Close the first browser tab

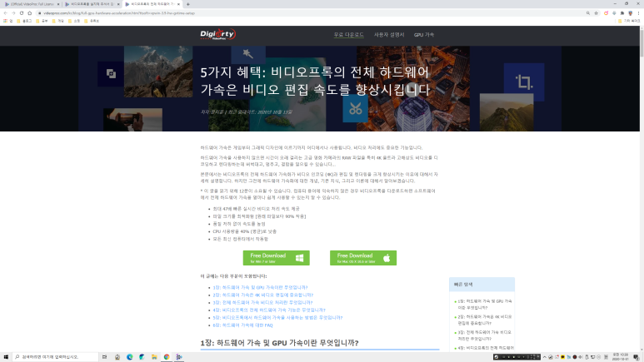pyautogui.click(x=58, y=4)
